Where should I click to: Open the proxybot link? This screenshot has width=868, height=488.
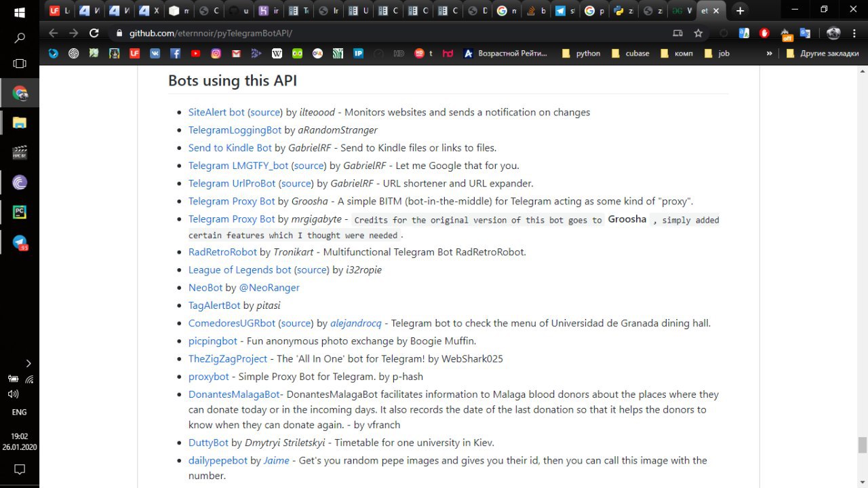pos(209,376)
